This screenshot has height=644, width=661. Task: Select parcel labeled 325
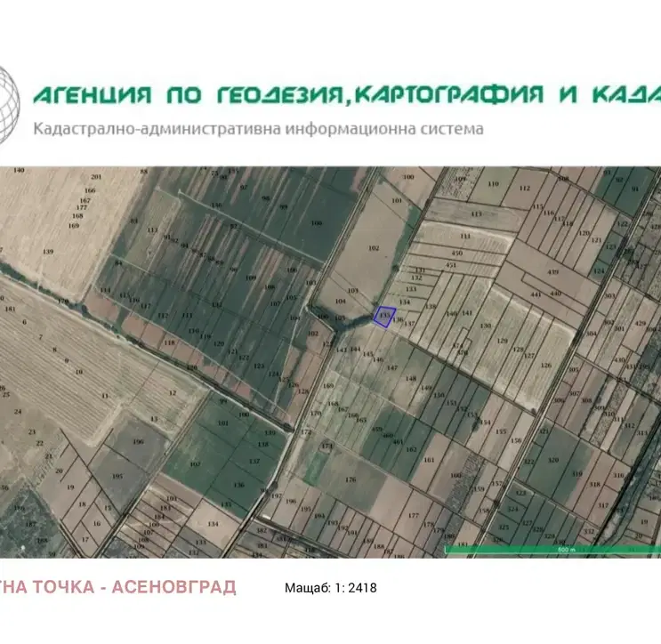pos(504,527)
